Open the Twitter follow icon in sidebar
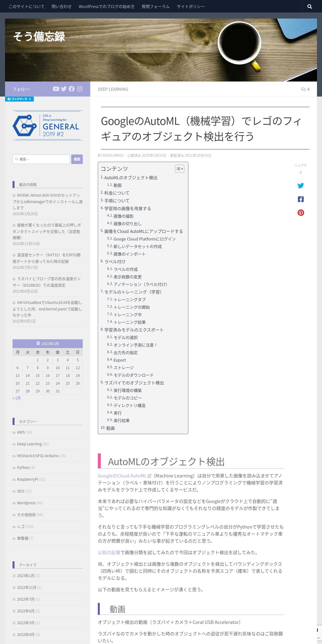 point(64,89)
